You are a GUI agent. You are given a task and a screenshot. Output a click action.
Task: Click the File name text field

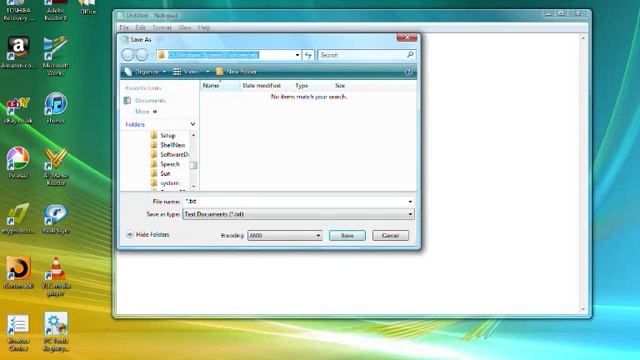click(x=295, y=201)
